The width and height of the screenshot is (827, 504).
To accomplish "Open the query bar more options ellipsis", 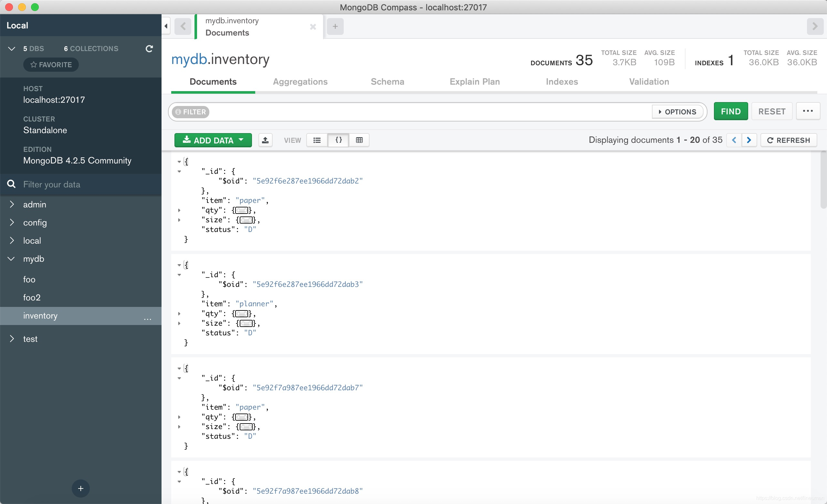I will tap(808, 111).
